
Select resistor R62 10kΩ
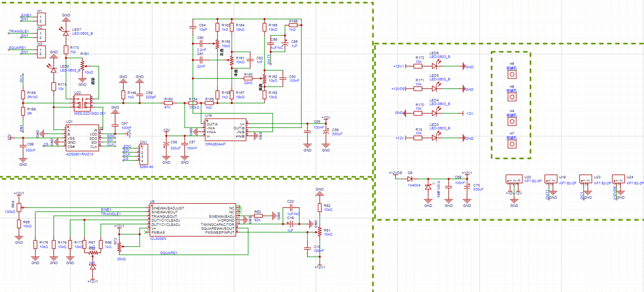[x=320, y=208]
